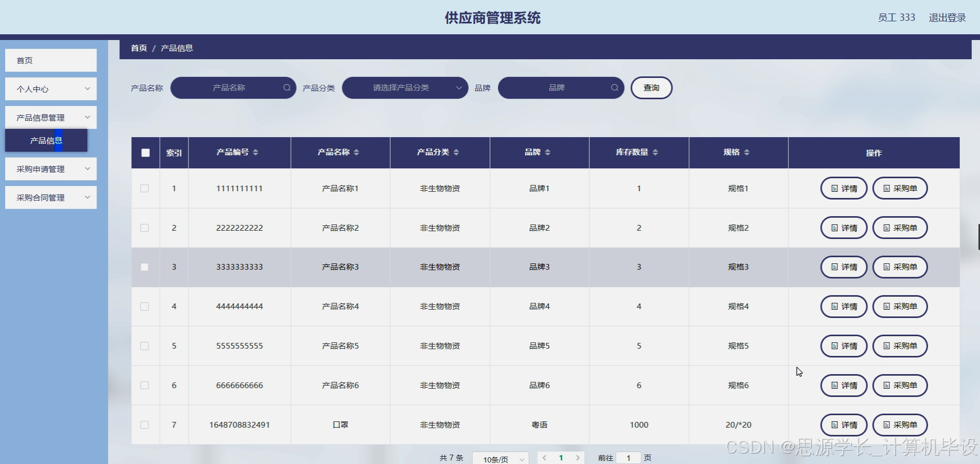Image resolution: width=980 pixels, height=464 pixels.
Task: Click the 员工 333 user label
Action: pyautogui.click(x=896, y=18)
